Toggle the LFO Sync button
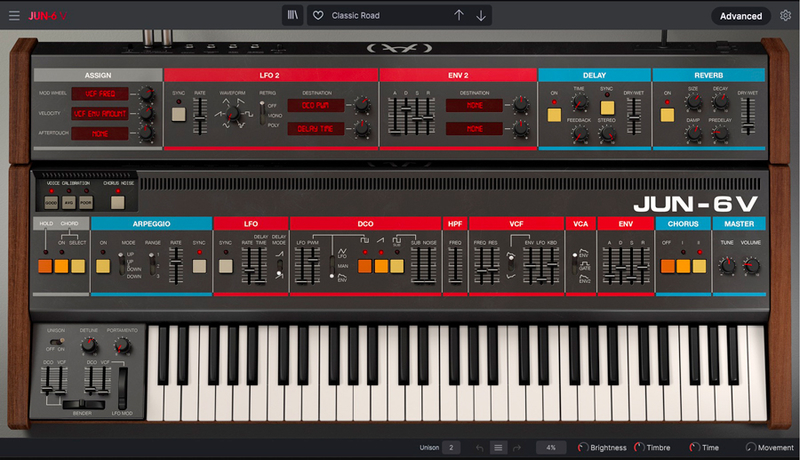The image size is (800, 460). pyautogui.click(x=226, y=266)
